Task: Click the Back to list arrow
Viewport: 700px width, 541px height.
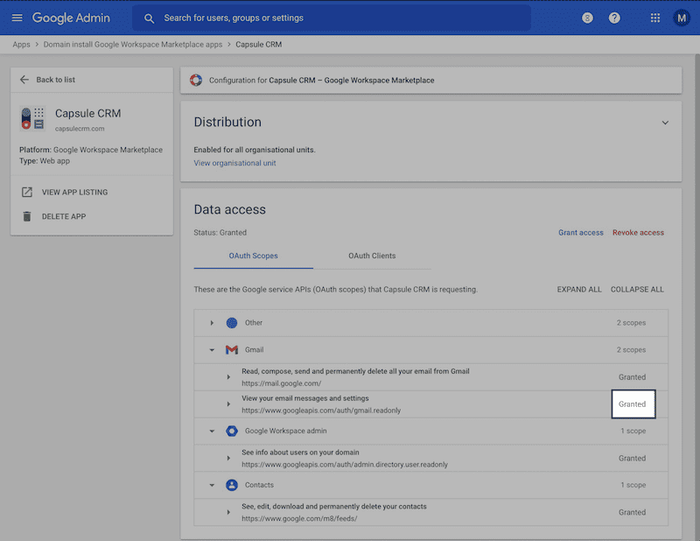Action: [x=25, y=80]
